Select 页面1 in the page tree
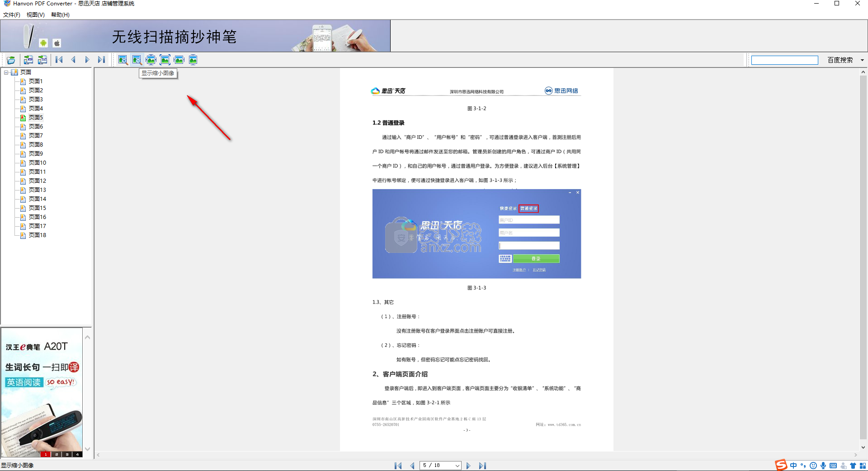The width and height of the screenshot is (868, 471). (x=36, y=81)
